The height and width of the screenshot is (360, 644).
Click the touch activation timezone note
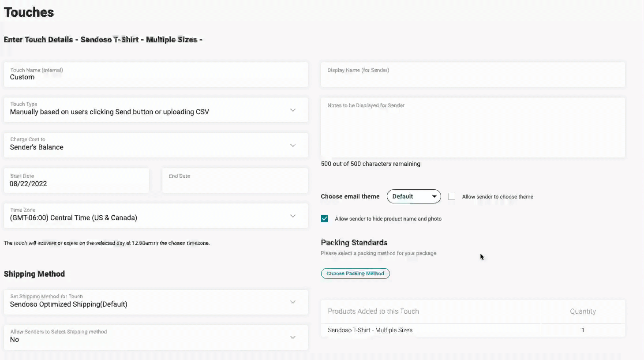point(107,243)
